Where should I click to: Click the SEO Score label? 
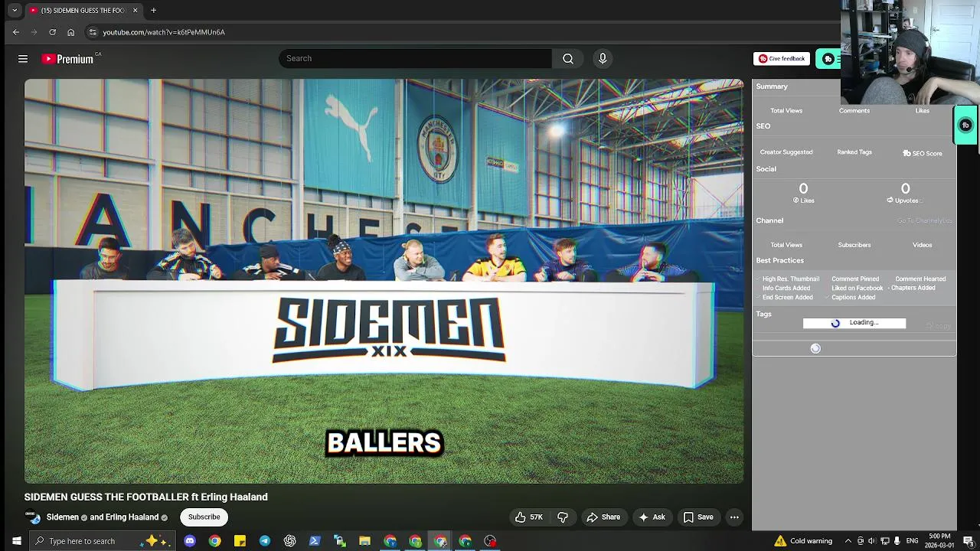point(923,153)
